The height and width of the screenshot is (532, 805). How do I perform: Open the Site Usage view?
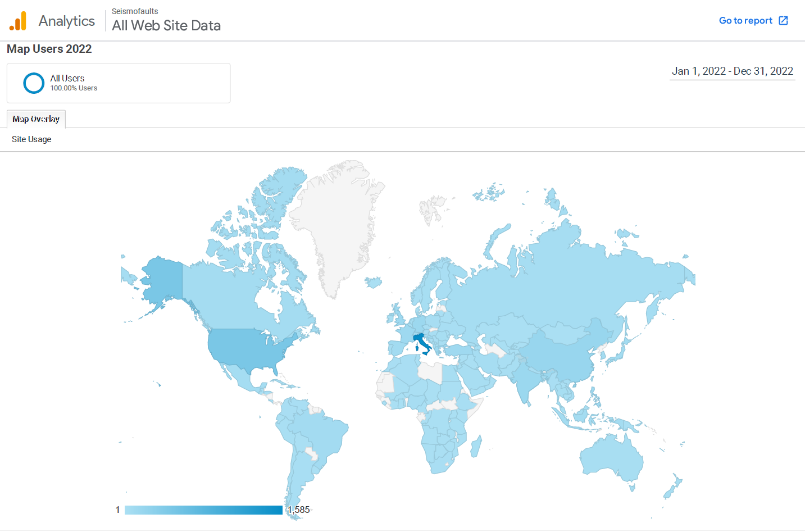pos(31,139)
